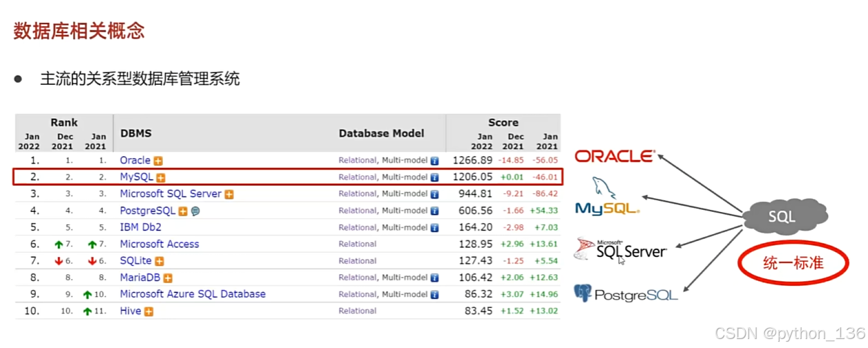The width and height of the screenshot is (868, 348).
Task: Click the blue info icon in Oracle row
Action: pos(434,161)
